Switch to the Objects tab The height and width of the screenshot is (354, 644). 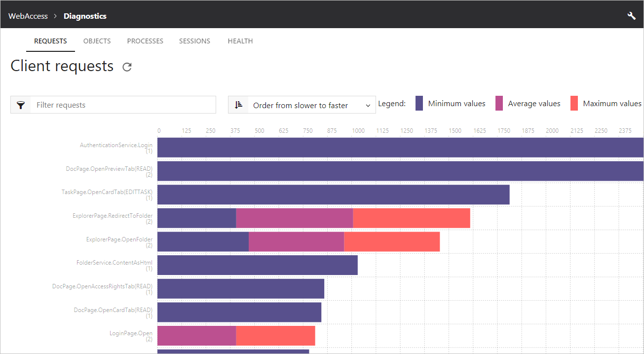coord(97,41)
